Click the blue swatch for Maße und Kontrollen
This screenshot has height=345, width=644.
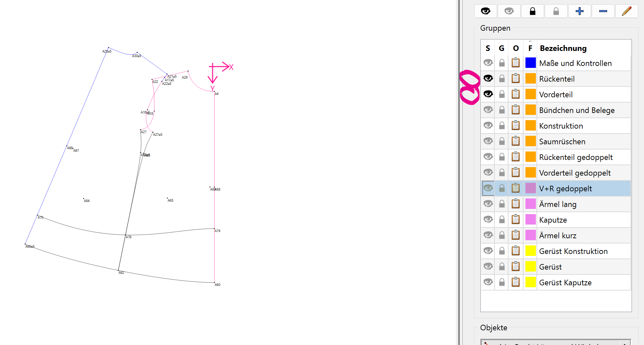click(530, 63)
